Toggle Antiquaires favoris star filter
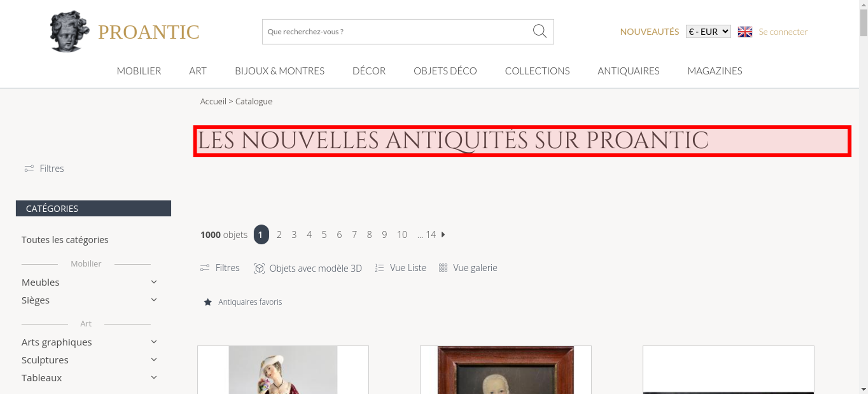 click(208, 302)
